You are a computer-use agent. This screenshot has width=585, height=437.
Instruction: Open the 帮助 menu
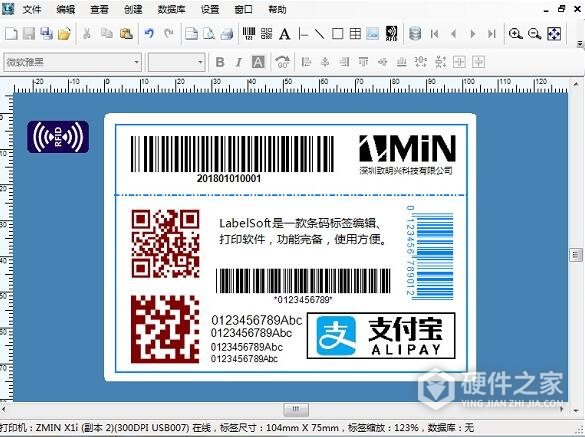[x=277, y=9]
